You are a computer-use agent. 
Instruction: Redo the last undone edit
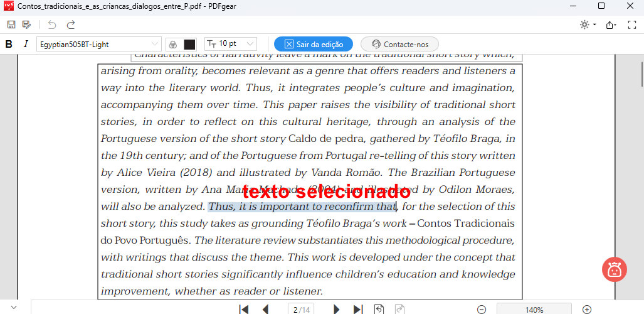(x=71, y=24)
